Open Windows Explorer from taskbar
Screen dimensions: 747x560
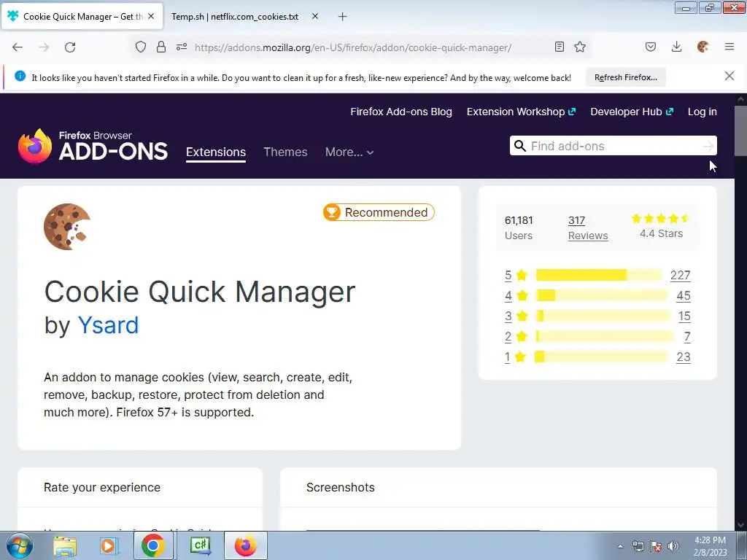[x=65, y=546]
